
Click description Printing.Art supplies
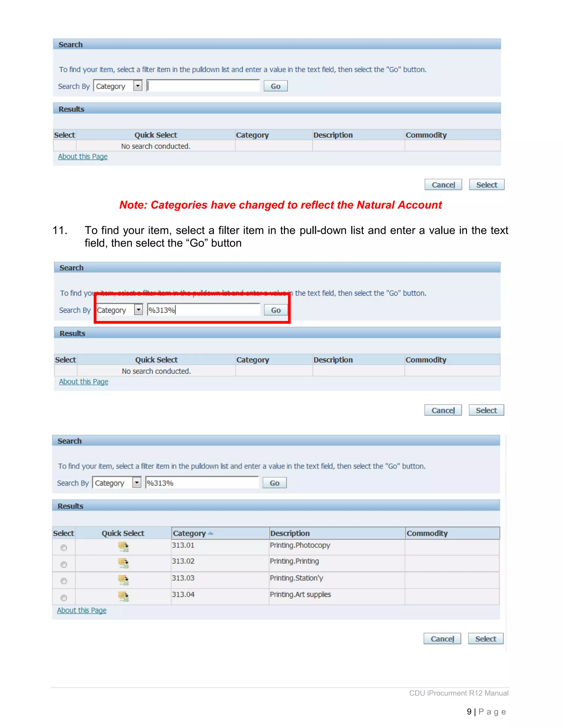pyautogui.click(x=300, y=594)
